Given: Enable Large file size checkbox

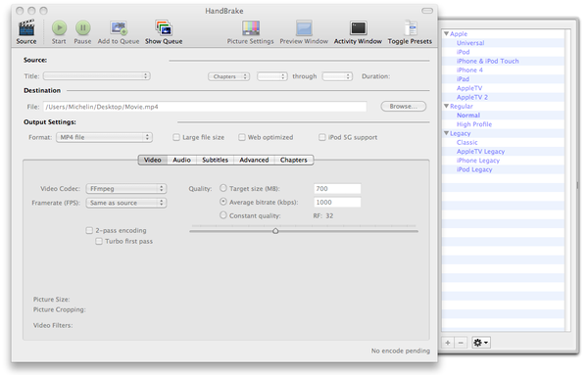Looking at the screenshot, I should [x=176, y=137].
